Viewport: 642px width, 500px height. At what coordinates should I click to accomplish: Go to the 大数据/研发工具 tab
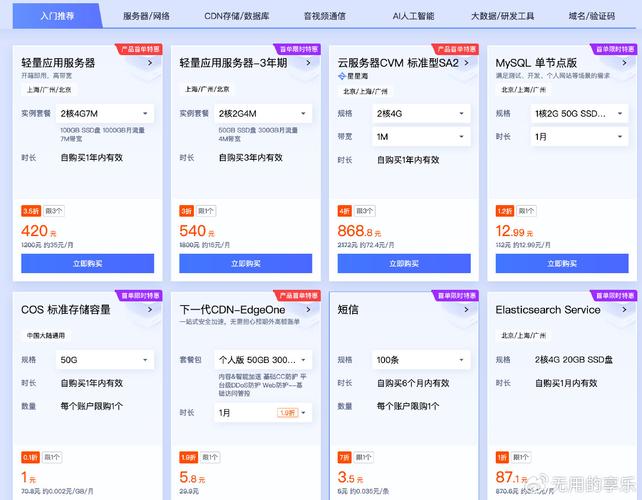click(502, 16)
